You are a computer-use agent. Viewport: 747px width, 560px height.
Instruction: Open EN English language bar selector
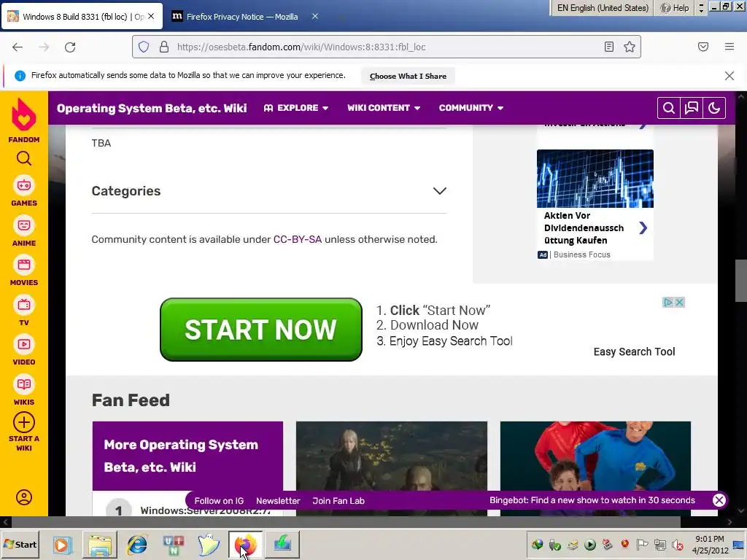pyautogui.click(x=603, y=8)
